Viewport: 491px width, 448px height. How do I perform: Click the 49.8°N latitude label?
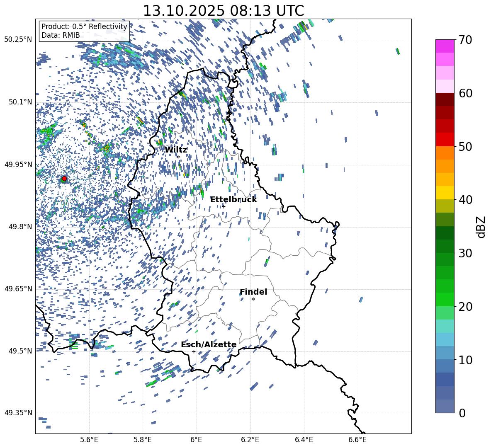pos(20,227)
